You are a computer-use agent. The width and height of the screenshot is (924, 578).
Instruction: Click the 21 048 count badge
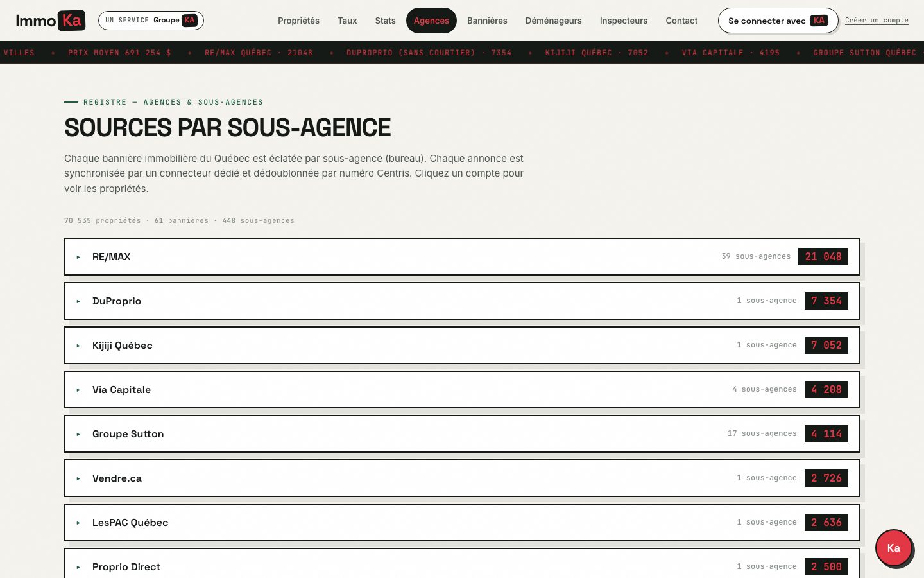tap(823, 257)
